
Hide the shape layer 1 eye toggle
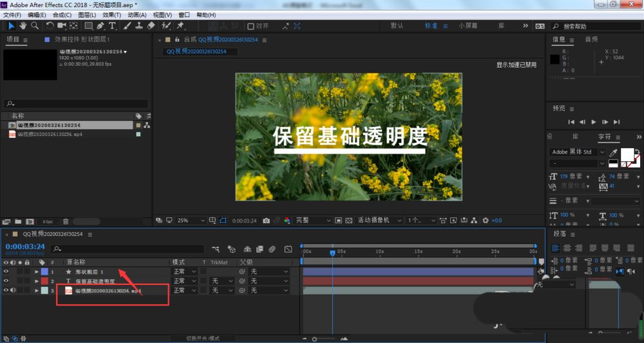point(6,272)
